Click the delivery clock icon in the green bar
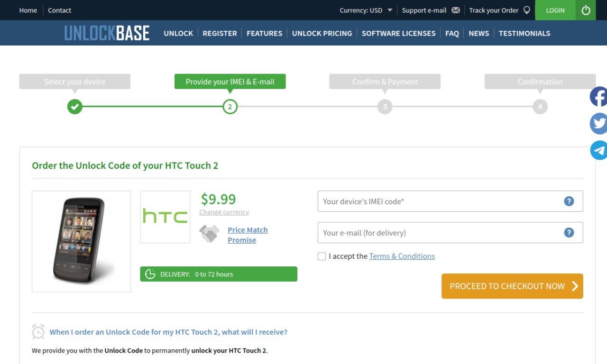 [150, 274]
